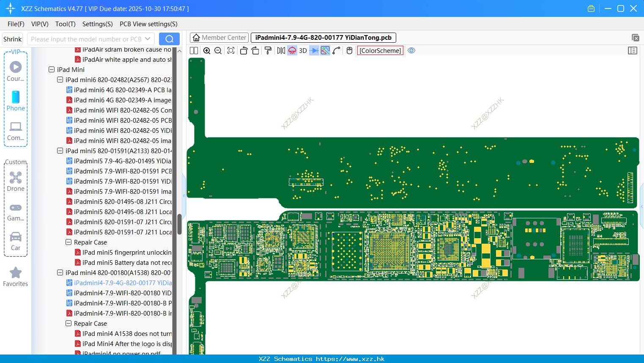This screenshot has height=363, width=644.
Task: Fit the PCB view to the window
Action: 231,51
